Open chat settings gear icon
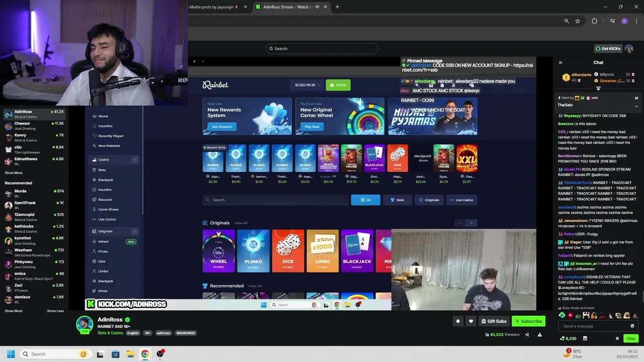This screenshot has width=644, height=362. 617,338
